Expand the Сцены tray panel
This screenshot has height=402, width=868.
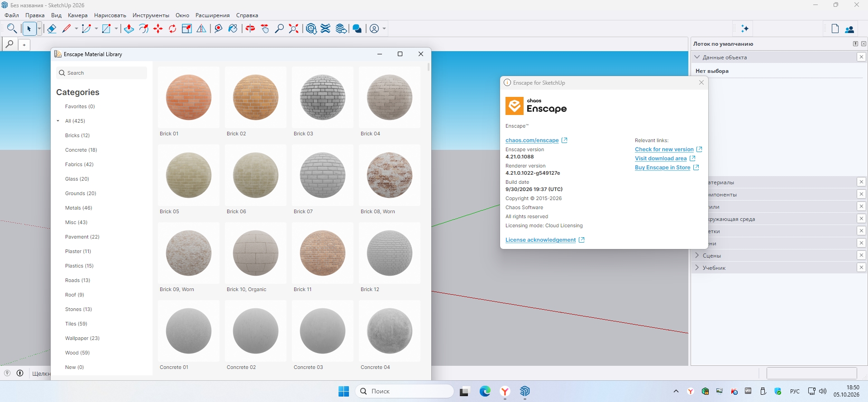[x=697, y=255]
